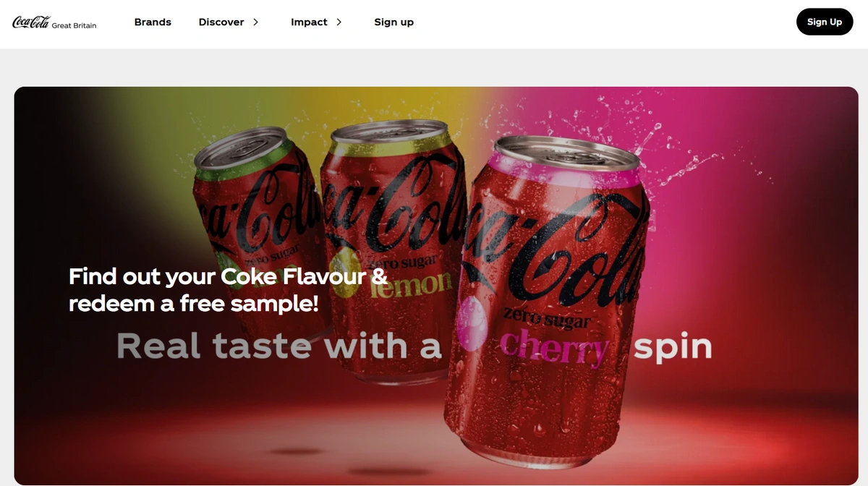Click the 'zero sugar' text on the cherry can

coord(547,318)
